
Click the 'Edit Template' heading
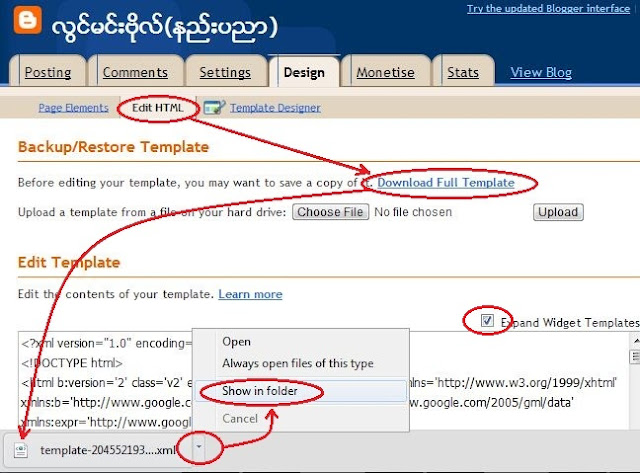pos(69,262)
